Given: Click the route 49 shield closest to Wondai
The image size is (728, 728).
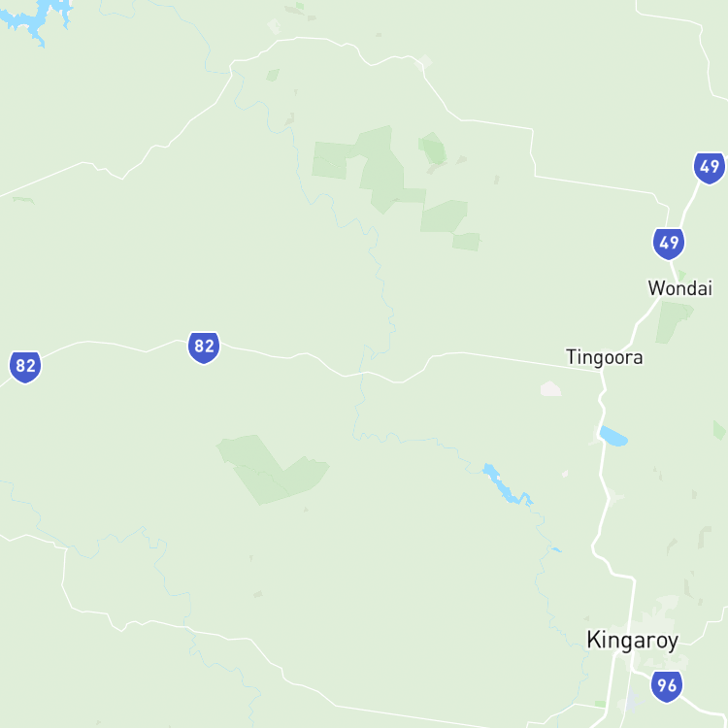Looking at the screenshot, I should click(669, 244).
